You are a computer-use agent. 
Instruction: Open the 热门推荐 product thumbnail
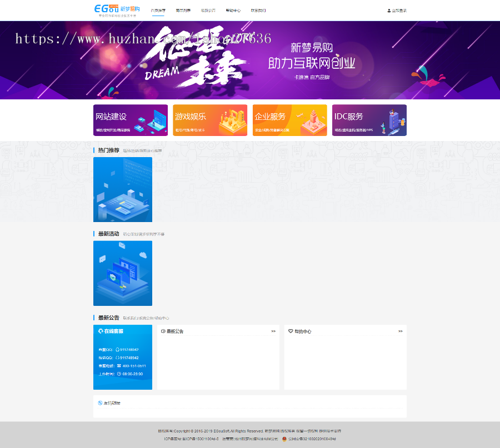[x=123, y=190]
